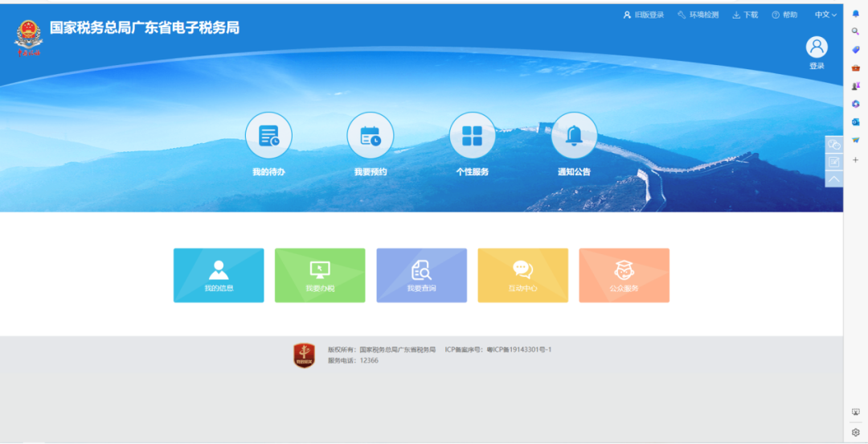Open the 互动中心 tile
The image size is (868, 444).
point(522,275)
